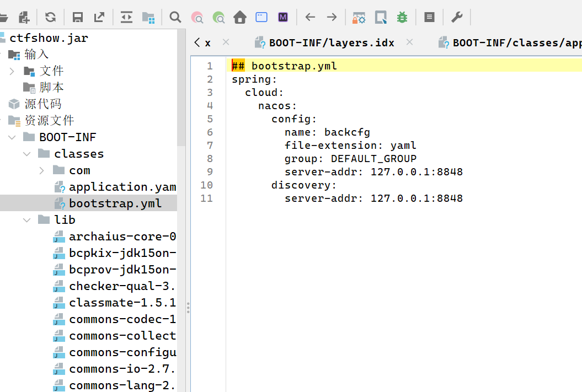Open the debugger green bug icon
Viewport: 582px width, 392px height.
(402, 17)
